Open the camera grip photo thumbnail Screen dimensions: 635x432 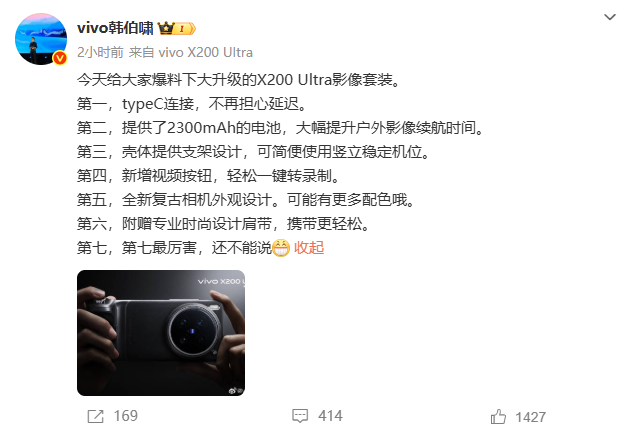click(x=161, y=333)
